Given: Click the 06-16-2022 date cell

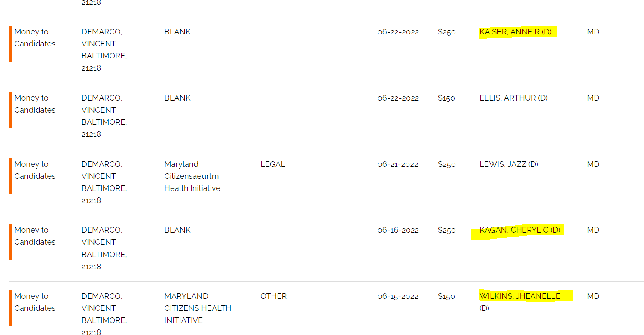Looking at the screenshot, I should [398, 230].
